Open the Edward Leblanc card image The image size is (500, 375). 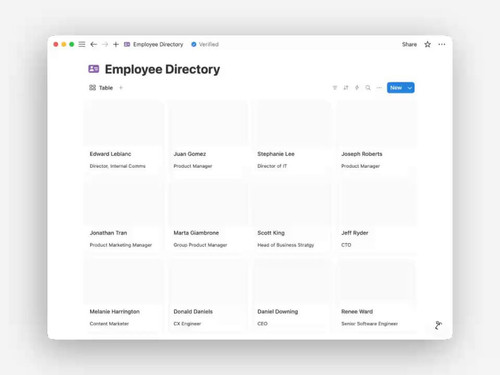pos(123,124)
